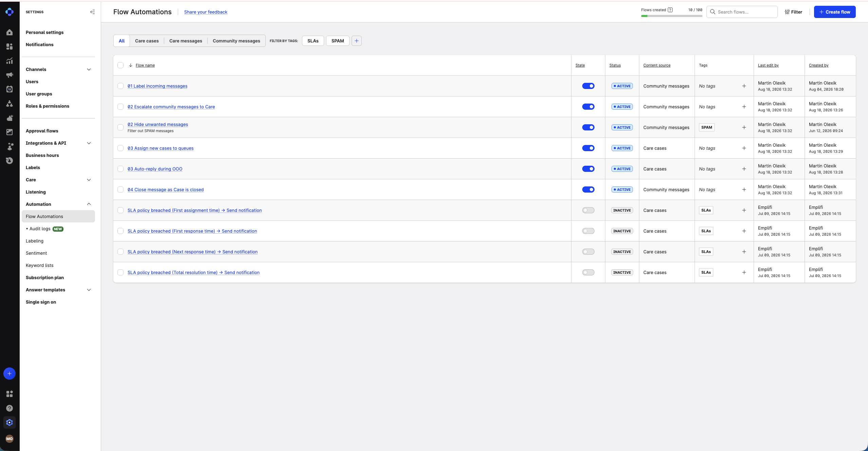
Task: Disable 02 Escalate community messages flow
Action: (x=588, y=107)
